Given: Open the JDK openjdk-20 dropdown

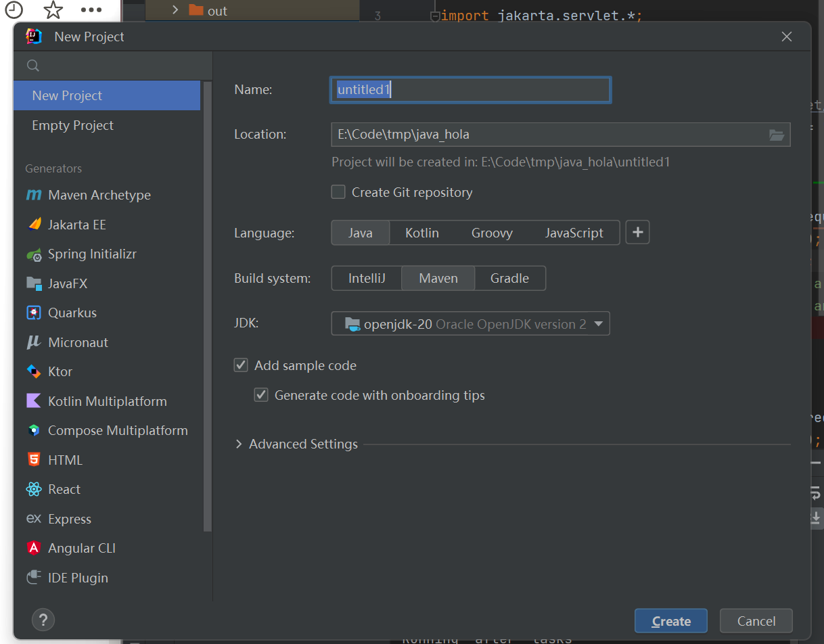Looking at the screenshot, I should coord(471,323).
